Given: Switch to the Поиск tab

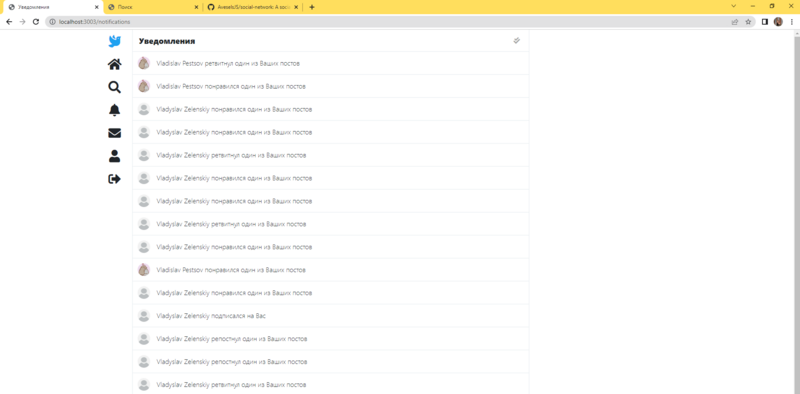Looking at the screenshot, I should pyautogui.click(x=153, y=7).
